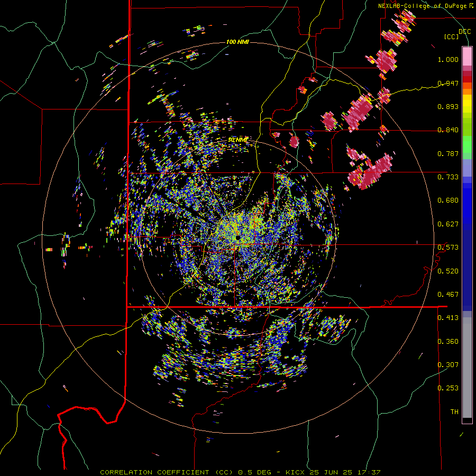This screenshot has height=476, width=476.
Task: Select the 0.840 scale value
Action: [448, 130]
